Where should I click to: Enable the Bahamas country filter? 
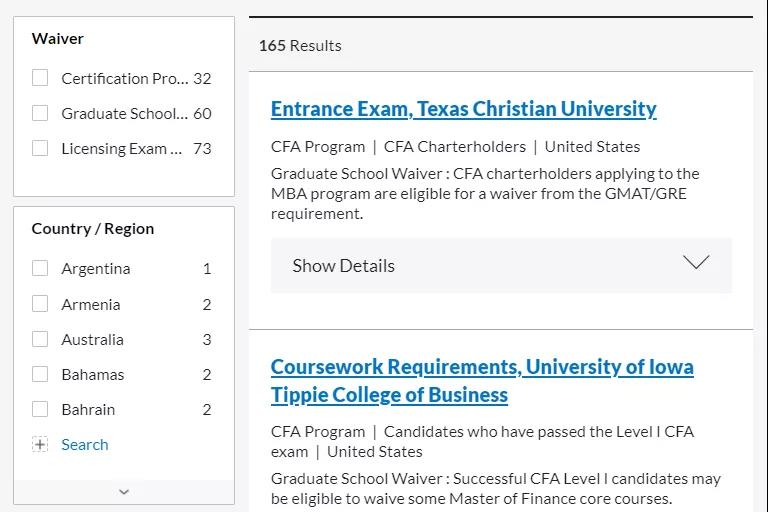point(40,374)
